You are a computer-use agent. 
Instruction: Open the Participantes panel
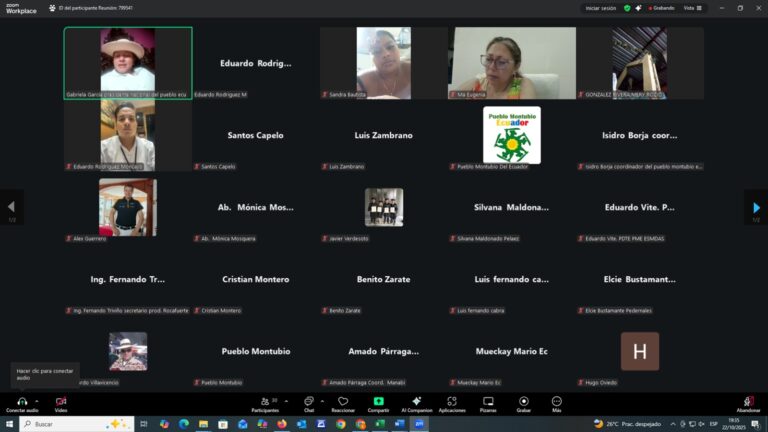(x=265, y=401)
